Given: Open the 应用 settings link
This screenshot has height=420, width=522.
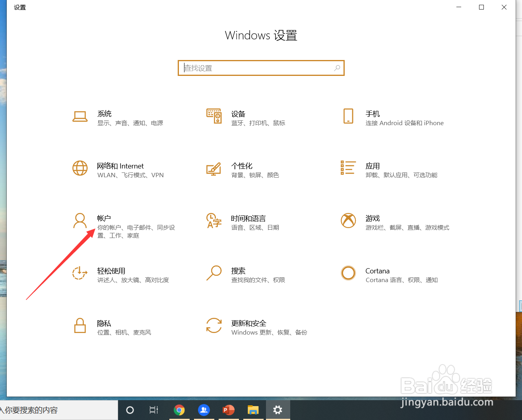Looking at the screenshot, I should 373,166.
